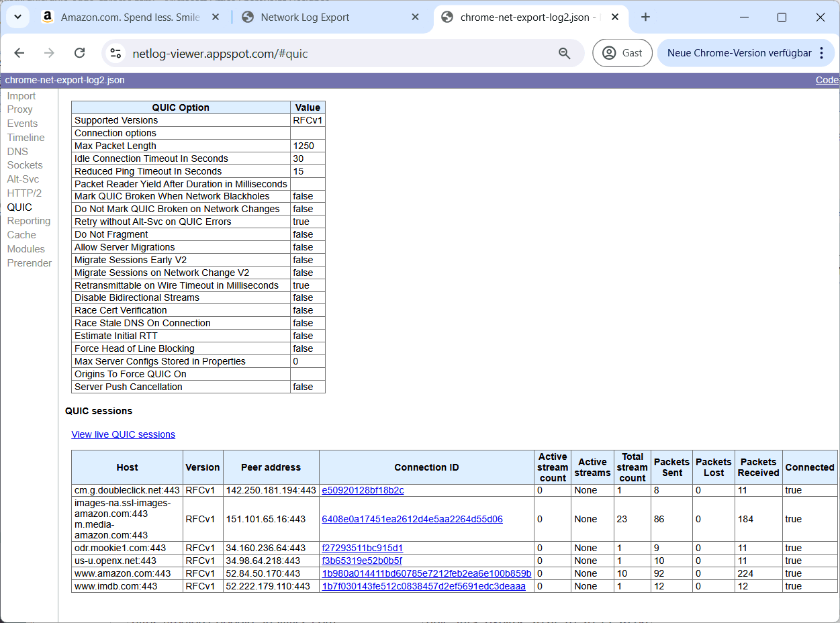Click the zoom magnifier icon in address bar
The image size is (840, 623).
565,53
